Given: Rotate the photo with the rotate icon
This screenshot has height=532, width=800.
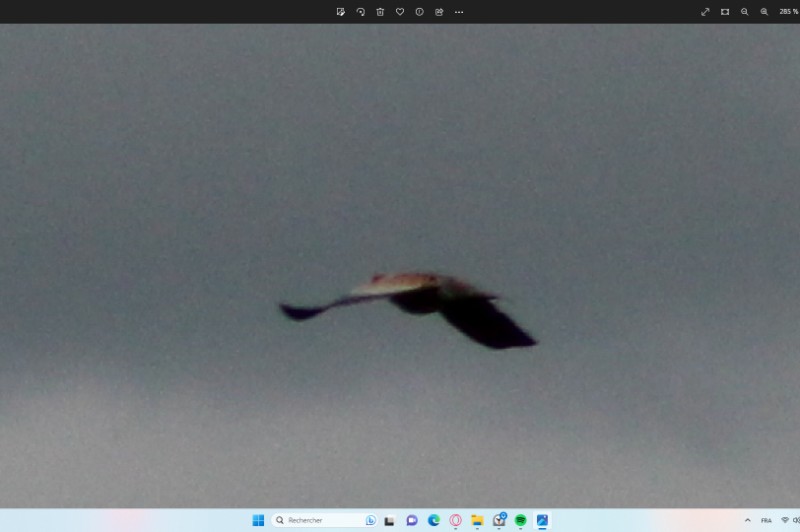Looking at the screenshot, I should tap(361, 12).
